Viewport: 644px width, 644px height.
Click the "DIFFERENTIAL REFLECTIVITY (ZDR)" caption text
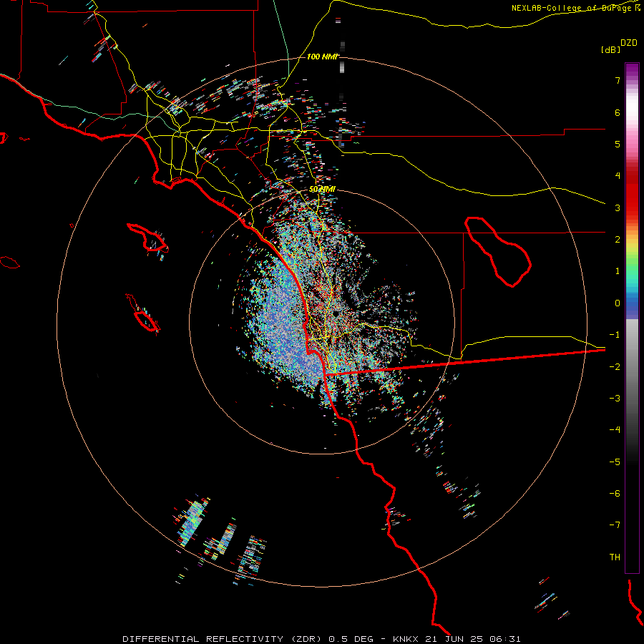pos(223,639)
